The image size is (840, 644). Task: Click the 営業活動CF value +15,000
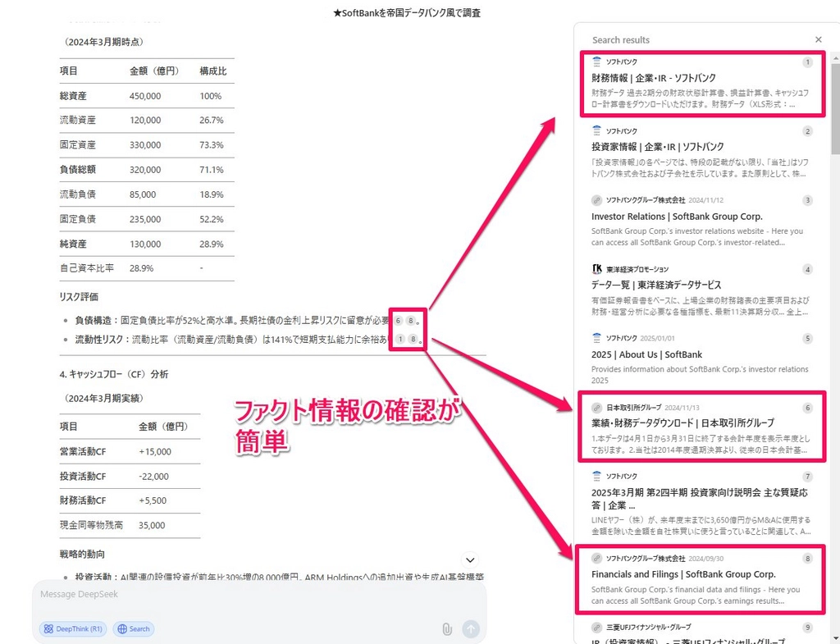pyautogui.click(x=155, y=452)
